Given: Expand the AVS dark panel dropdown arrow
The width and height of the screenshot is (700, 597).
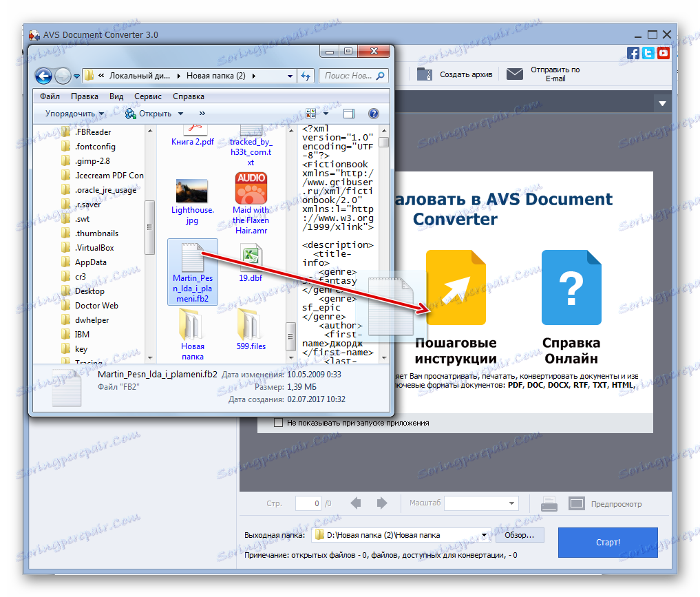Looking at the screenshot, I should pyautogui.click(x=663, y=103).
